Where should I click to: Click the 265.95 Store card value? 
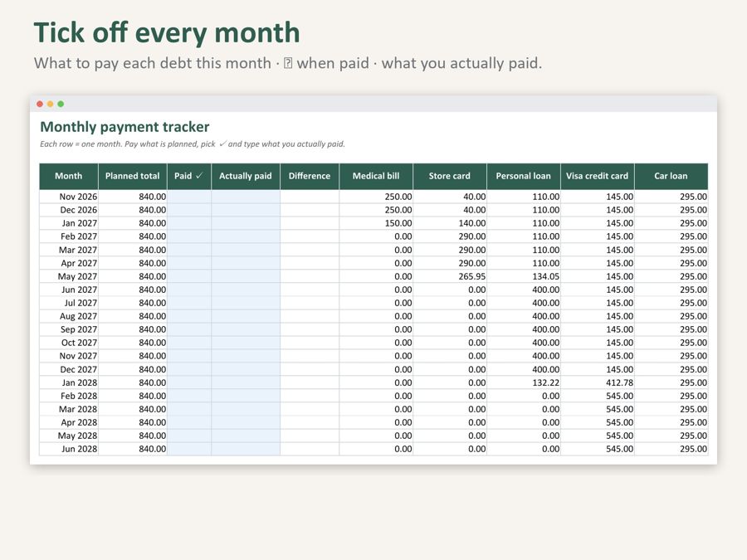[450, 276]
